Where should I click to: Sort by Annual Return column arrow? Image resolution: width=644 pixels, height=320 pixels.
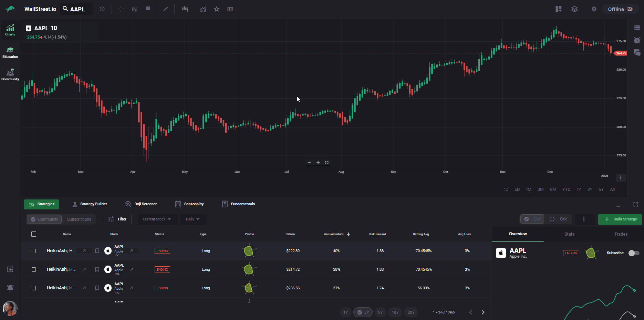(349, 234)
